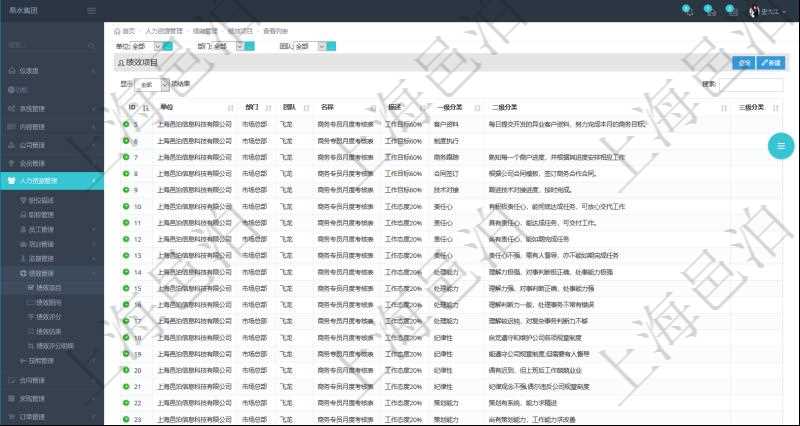Expand row 5 with green plus icon
Screen dimensions: 800x426
click(x=126, y=125)
